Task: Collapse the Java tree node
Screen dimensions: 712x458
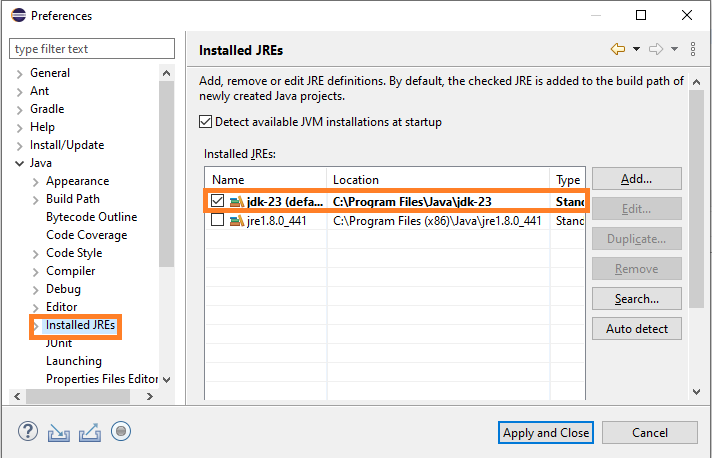Action: pos(19,163)
